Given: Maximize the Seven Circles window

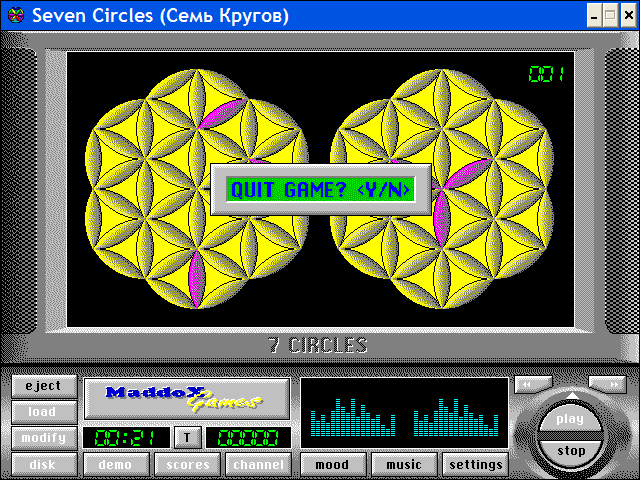Looking at the screenshot, I should click(611, 16).
